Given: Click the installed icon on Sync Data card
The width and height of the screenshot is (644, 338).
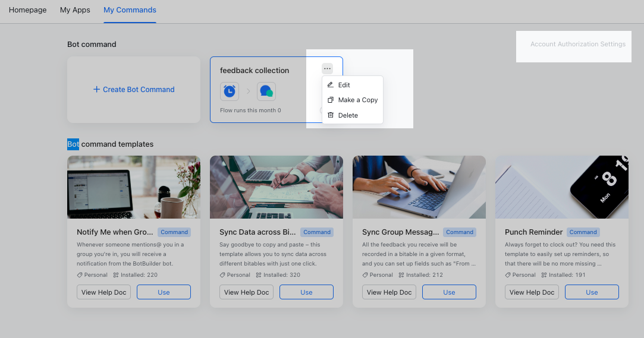Looking at the screenshot, I should (x=258, y=275).
